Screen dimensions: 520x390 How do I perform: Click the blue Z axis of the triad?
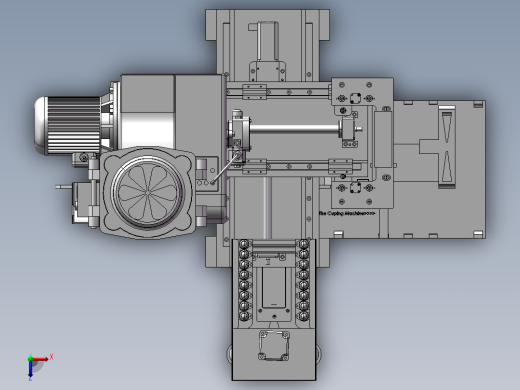tap(30, 369)
